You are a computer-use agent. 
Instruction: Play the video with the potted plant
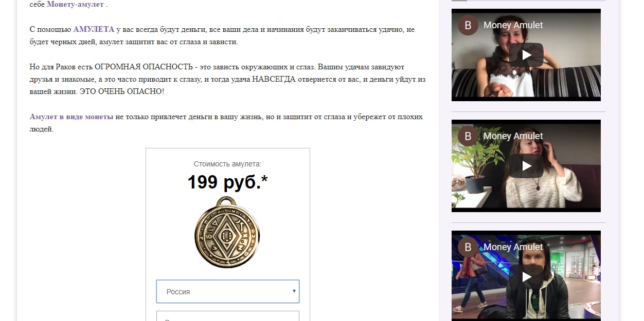coord(526,166)
